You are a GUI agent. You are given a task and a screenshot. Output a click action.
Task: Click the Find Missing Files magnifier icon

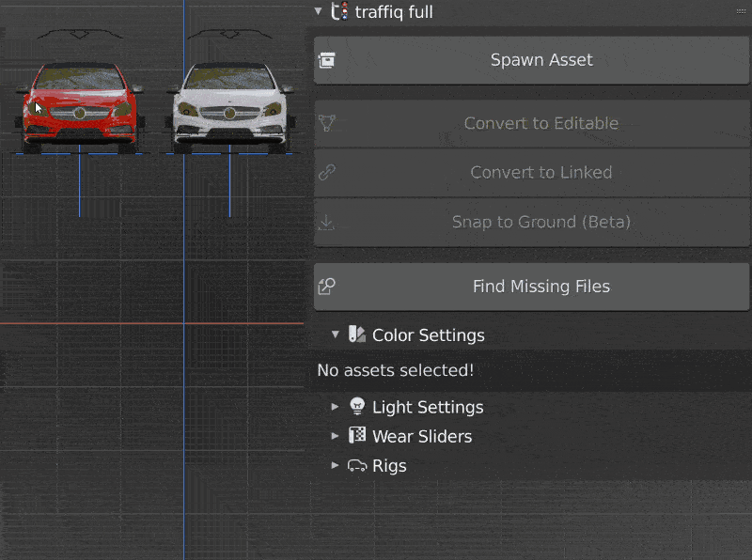(326, 287)
